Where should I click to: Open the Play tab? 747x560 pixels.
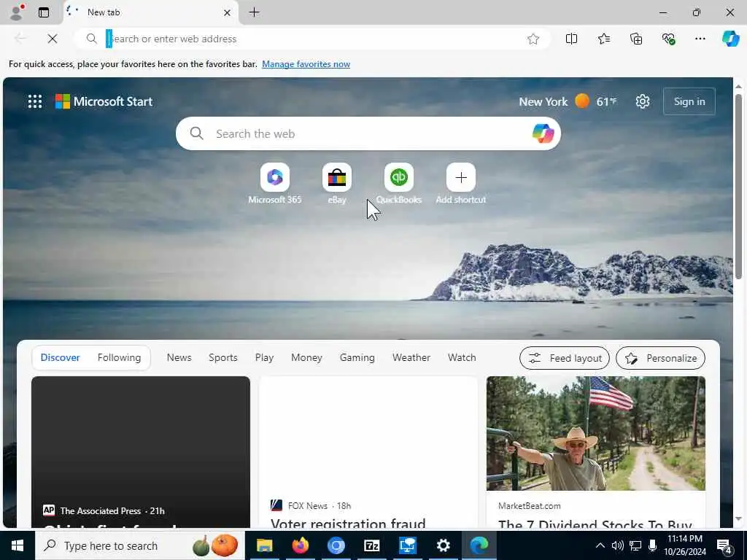264,357
